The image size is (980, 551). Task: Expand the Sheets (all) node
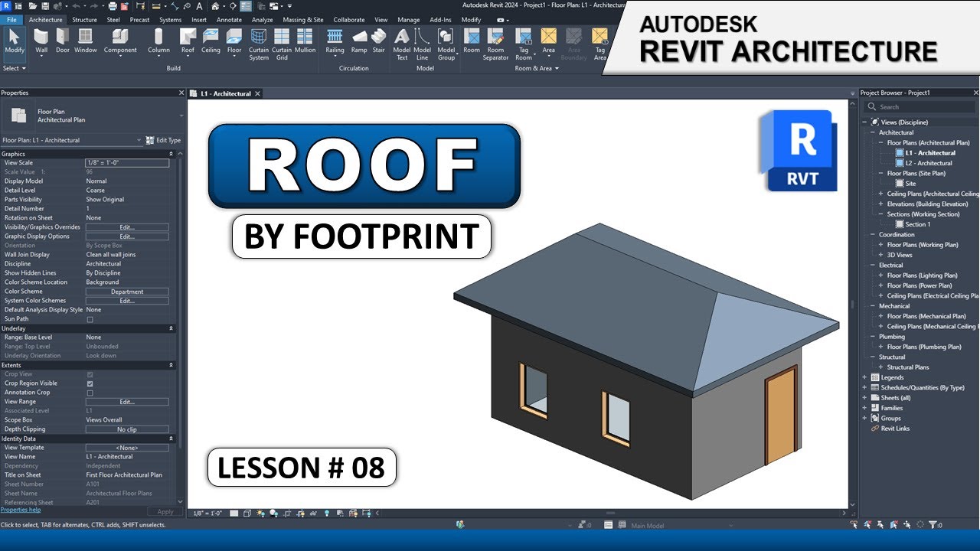[x=865, y=398]
